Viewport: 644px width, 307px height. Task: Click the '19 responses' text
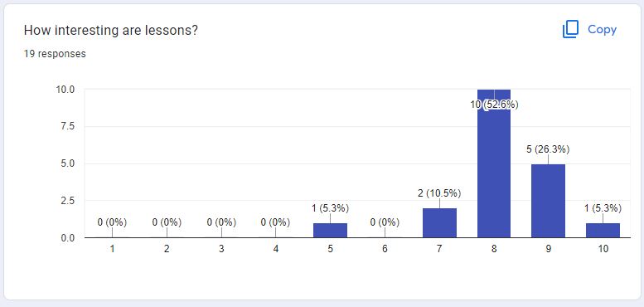(55, 54)
